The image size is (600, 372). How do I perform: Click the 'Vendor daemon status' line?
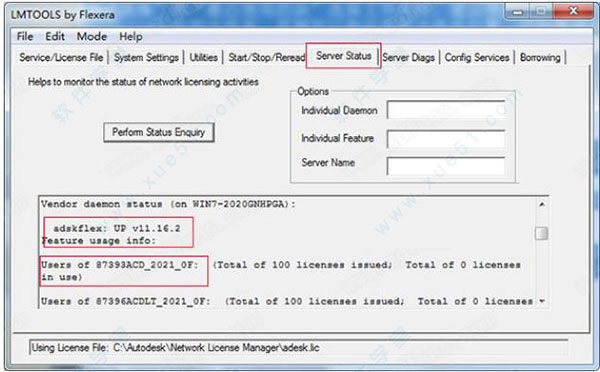(x=168, y=204)
